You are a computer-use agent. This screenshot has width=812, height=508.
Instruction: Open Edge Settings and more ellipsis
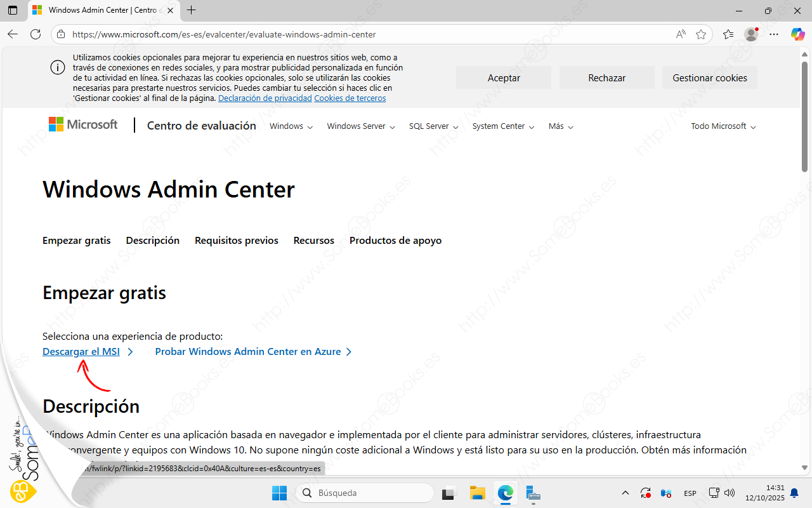pos(774,34)
